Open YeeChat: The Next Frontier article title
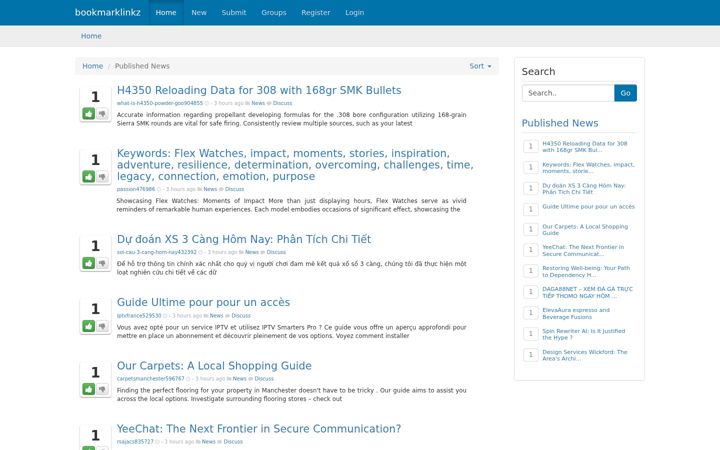 point(259,429)
